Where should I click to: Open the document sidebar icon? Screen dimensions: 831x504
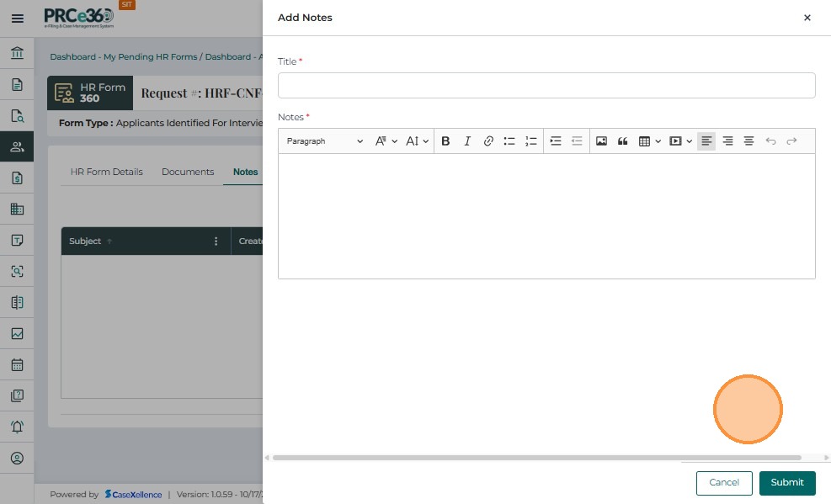coord(17,84)
